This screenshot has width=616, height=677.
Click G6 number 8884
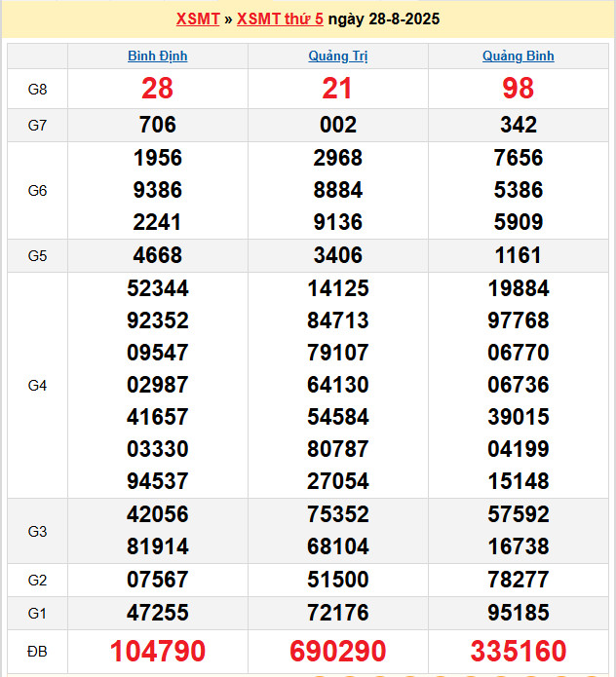338,190
